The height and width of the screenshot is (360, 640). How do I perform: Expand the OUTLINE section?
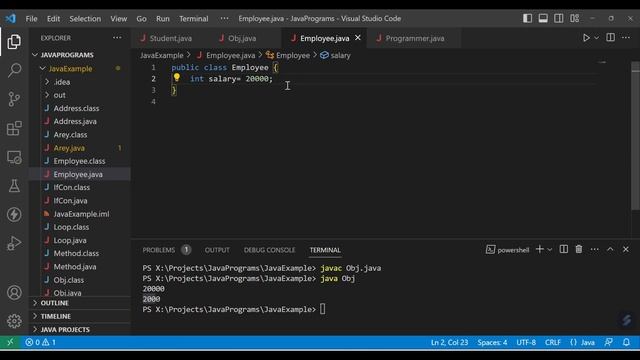click(x=54, y=303)
